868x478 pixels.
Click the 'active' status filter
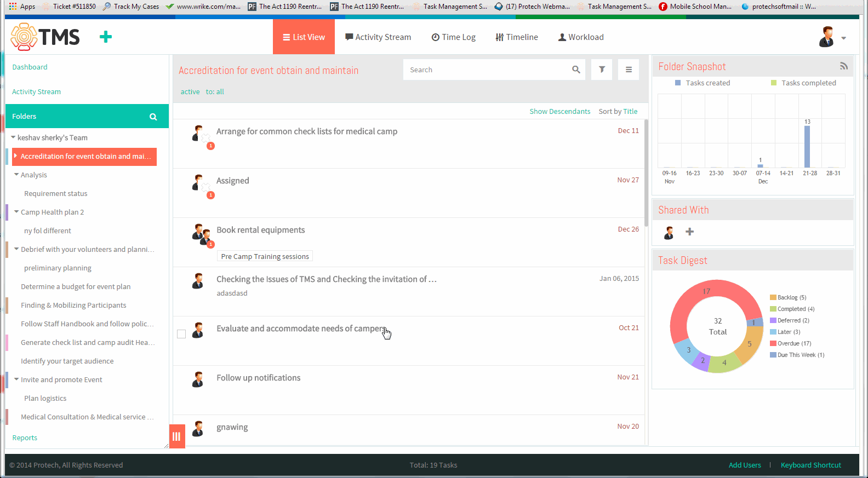(x=190, y=91)
